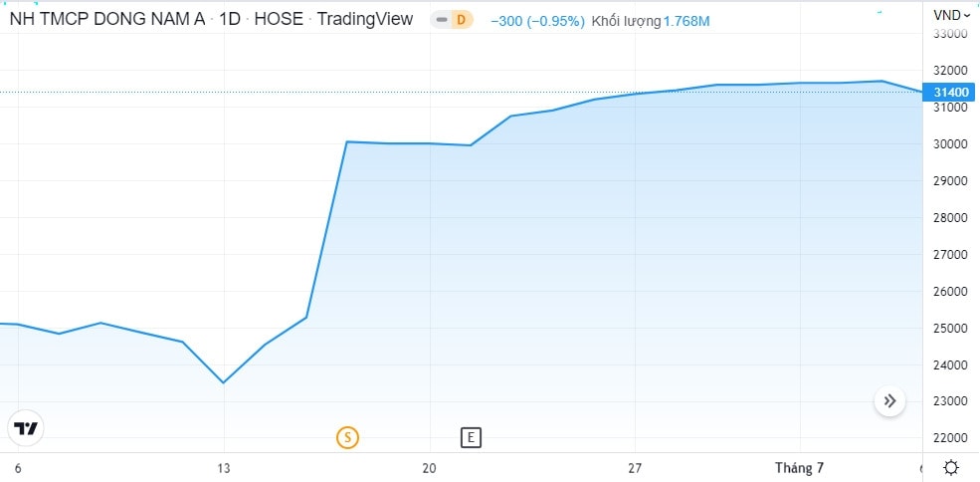
Task: Open the splits 'S' event marker
Action: pos(347,437)
